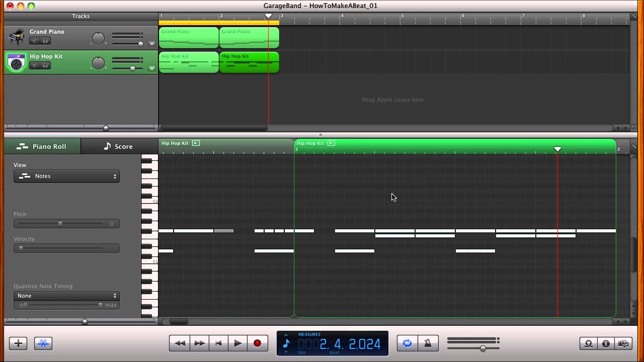Image resolution: width=644 pixels, height=362 pixels.
Task: Start recording with the red record button
Action: click(x=257, y=343)
